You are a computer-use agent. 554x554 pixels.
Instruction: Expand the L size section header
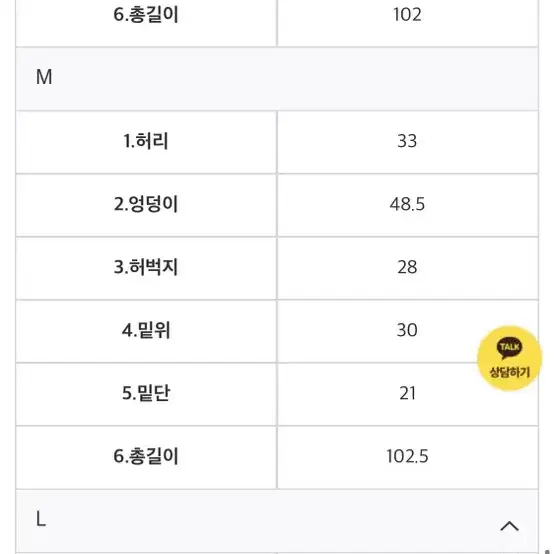(x=277, y=521)
